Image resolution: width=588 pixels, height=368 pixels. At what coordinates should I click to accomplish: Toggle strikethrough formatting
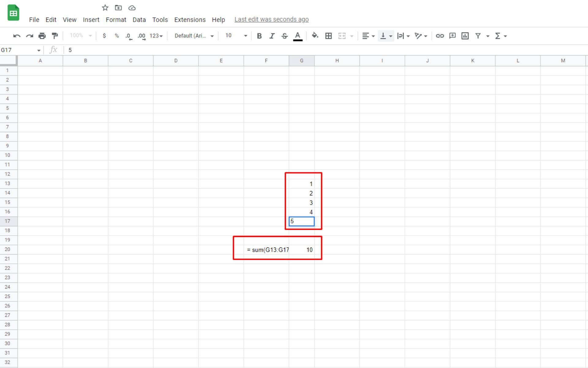[x=285, y=36]
